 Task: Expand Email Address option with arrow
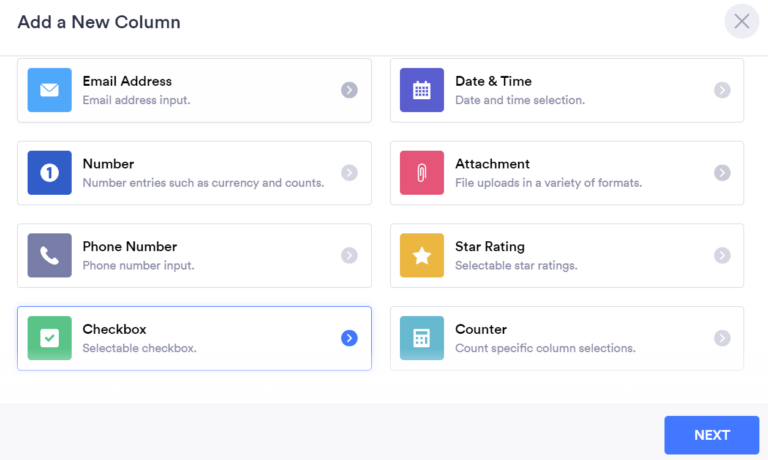[349, 90]
